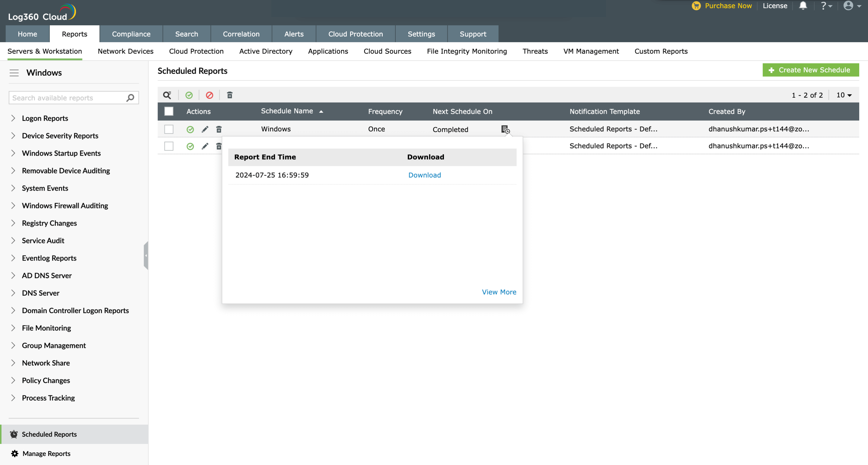
Task: Click the toolbar trash delete icon
Action: [x=230, y=95]
